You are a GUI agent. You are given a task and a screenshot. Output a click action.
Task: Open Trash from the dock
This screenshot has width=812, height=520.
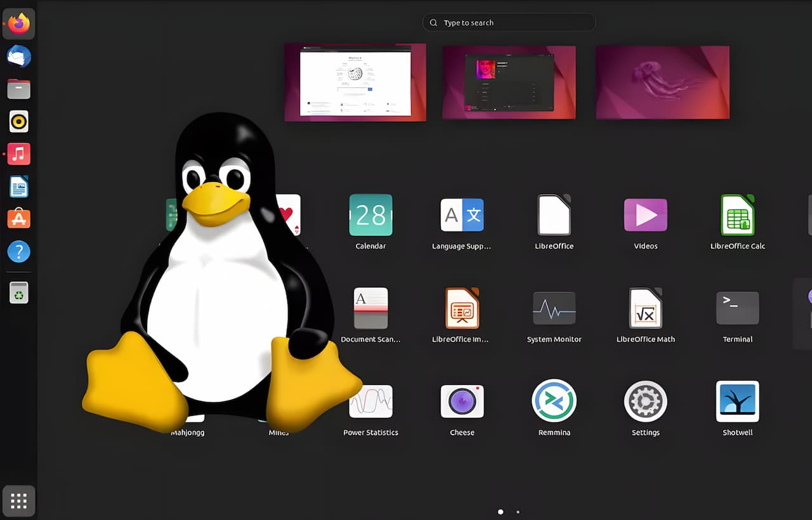(19, 292)
